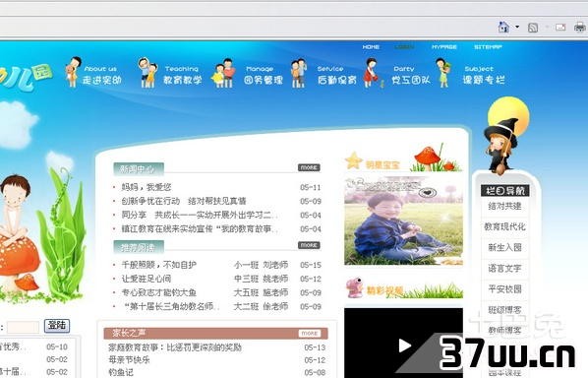This screenshot has width=588, height=378.
Task: Open the MYPAGE top link
Action: (444, 47)
